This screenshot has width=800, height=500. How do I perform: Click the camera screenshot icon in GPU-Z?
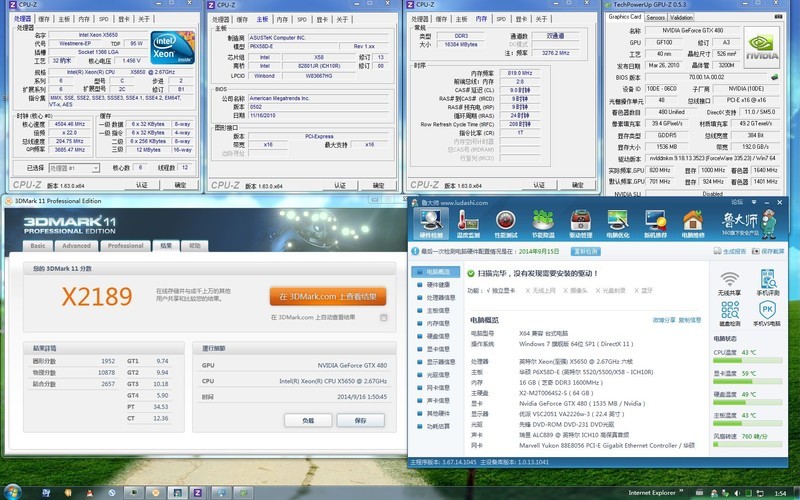click(778, 17)
